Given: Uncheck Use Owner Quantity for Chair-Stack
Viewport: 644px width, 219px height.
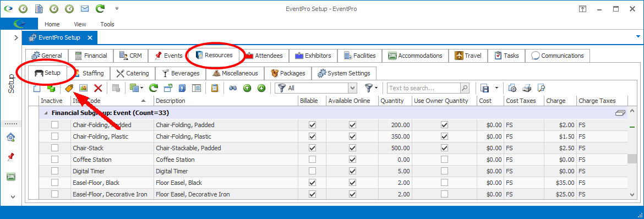Looking at the screenshot, I should tap(444, 148).
